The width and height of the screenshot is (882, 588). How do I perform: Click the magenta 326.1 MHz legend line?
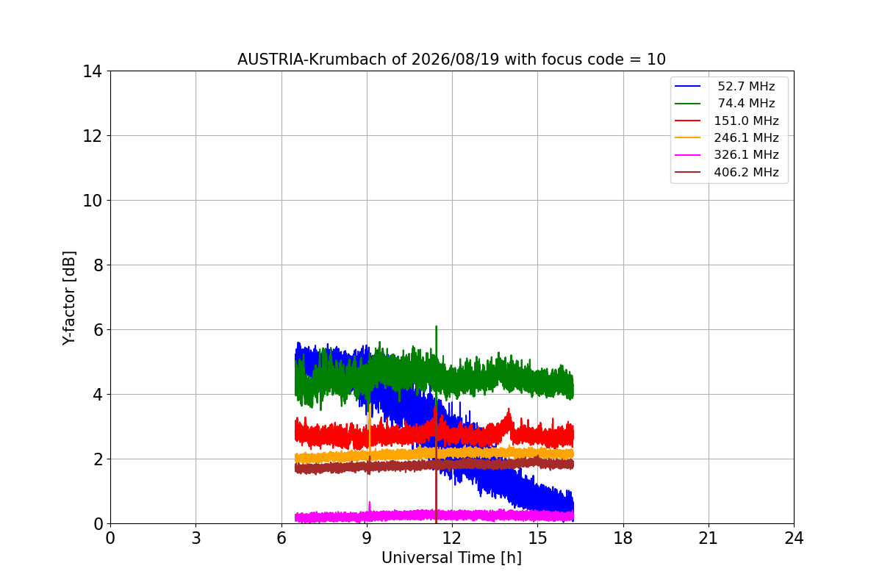coord(688,155)
